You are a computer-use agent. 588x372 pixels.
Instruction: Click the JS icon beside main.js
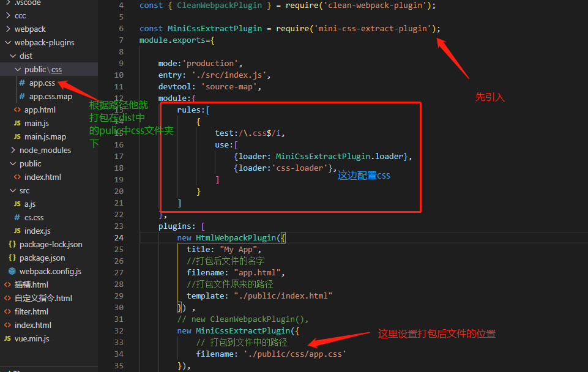[x=17, y=124]
